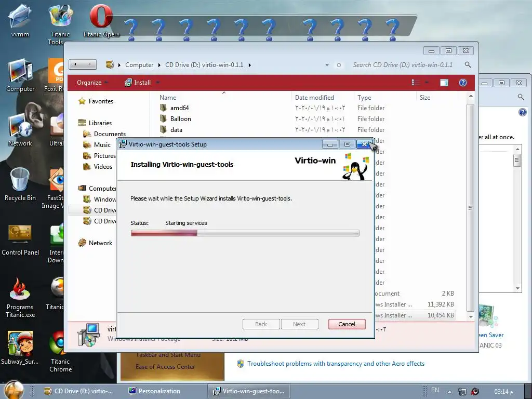The image size is (532, 399).
Task: Toggle the preview pane icon in explorer
Action: tap(444, 83)
